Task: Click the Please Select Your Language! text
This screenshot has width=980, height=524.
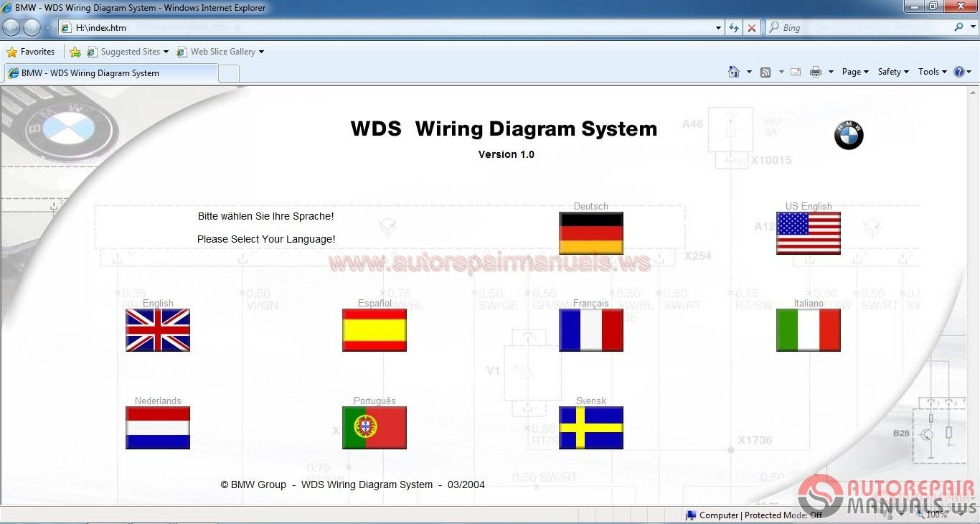Action: click(x=266, y=239)
